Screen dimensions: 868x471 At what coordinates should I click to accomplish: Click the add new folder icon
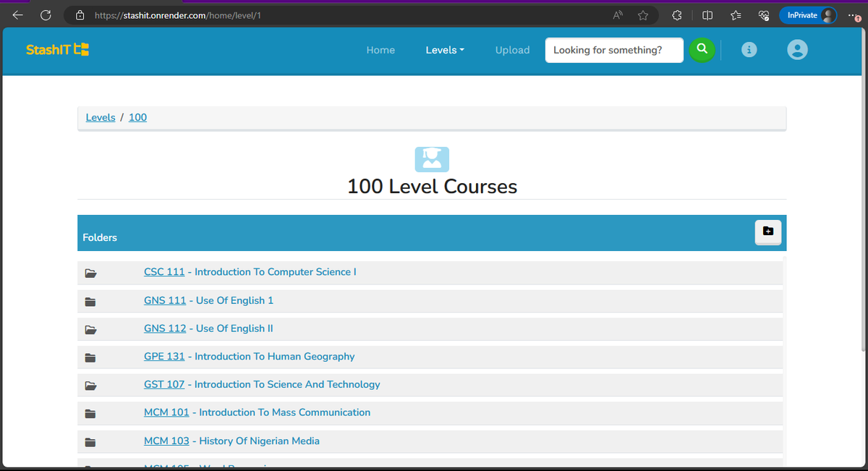pos(767,232)
